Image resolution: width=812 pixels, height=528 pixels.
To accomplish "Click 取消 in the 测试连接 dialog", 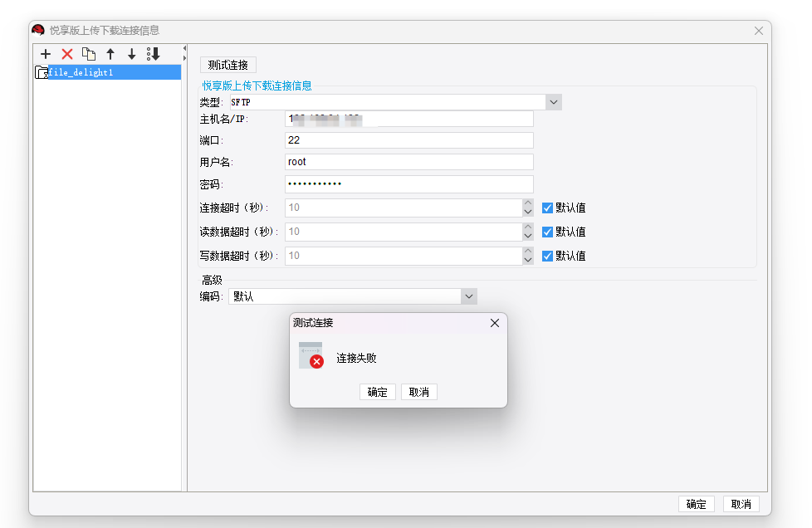I will tap(419, 393).
